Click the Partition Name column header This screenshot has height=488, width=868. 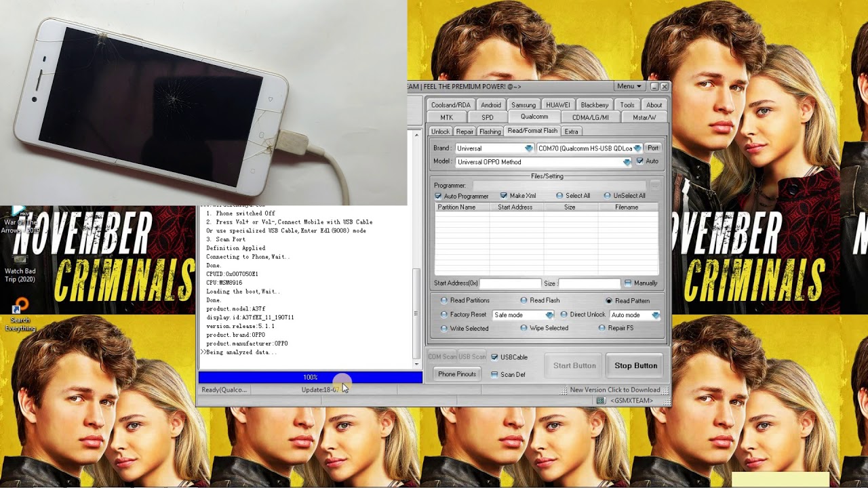click(462, 207)
